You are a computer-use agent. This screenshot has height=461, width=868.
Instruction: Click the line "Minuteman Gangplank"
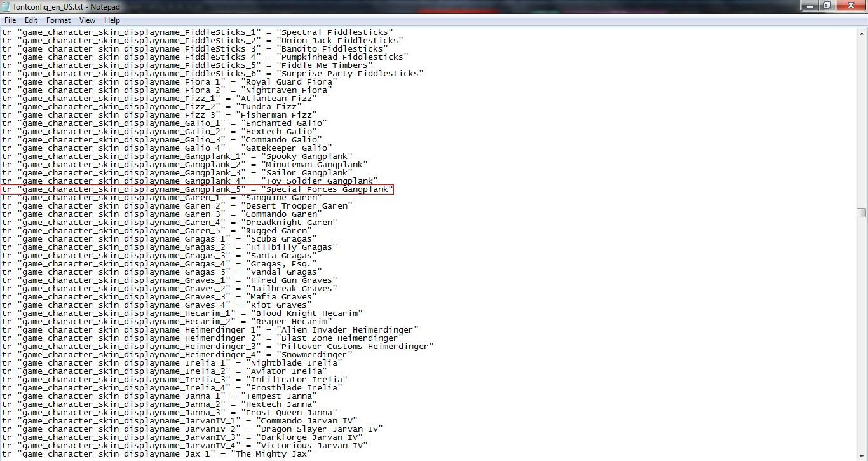(x=185, y=164)
